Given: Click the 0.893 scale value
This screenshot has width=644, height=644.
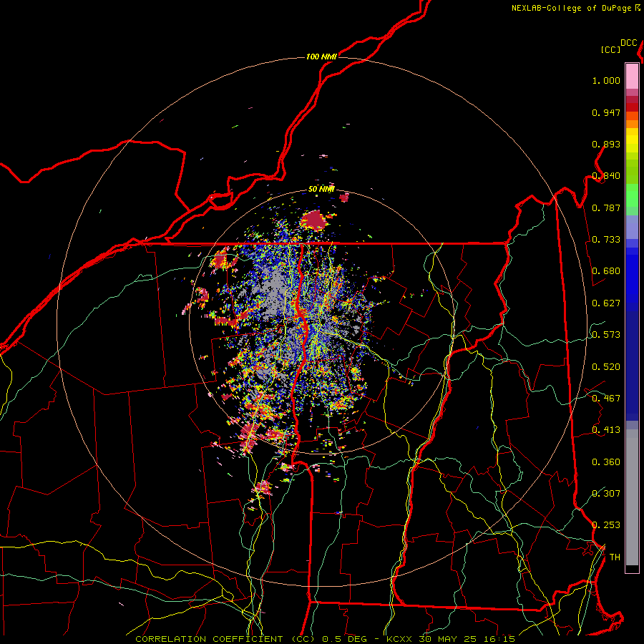Looking at the screenshot, I should [x=606, y=144].
